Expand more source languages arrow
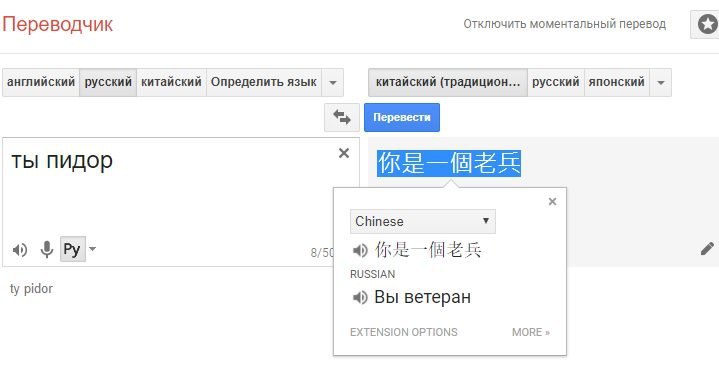The width and height of the screenshot is (719, 369). pyautogui.click(x=333, y=83)
